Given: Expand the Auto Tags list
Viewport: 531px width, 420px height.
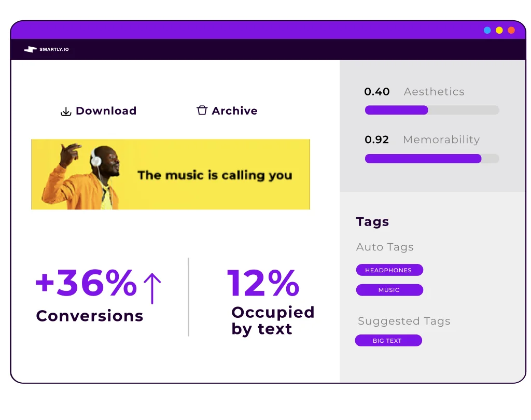Looking at the screenshot, I should pyautogui.click(x=385, y=247).
